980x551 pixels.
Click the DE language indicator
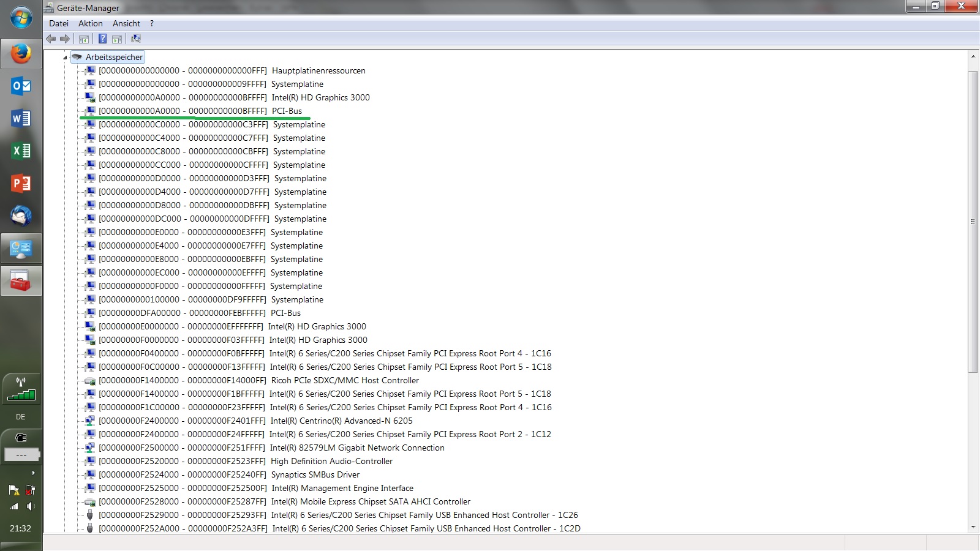[x=21, y=416]
